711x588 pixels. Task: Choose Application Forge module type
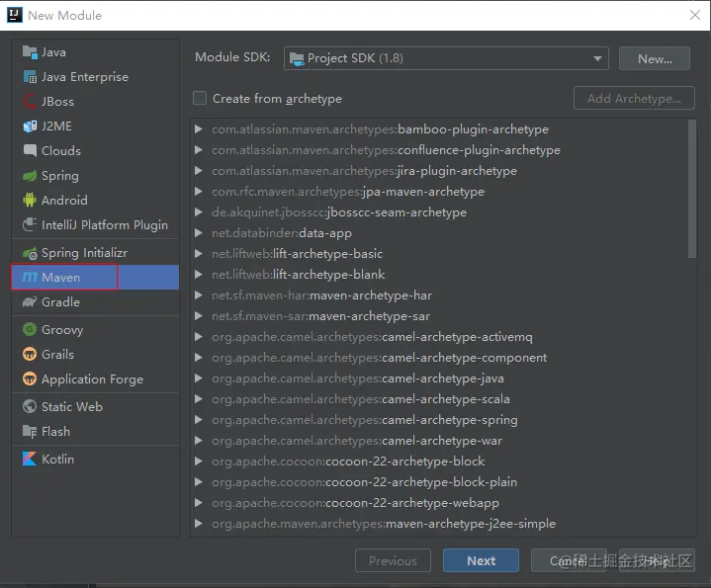tap(95, 378)
